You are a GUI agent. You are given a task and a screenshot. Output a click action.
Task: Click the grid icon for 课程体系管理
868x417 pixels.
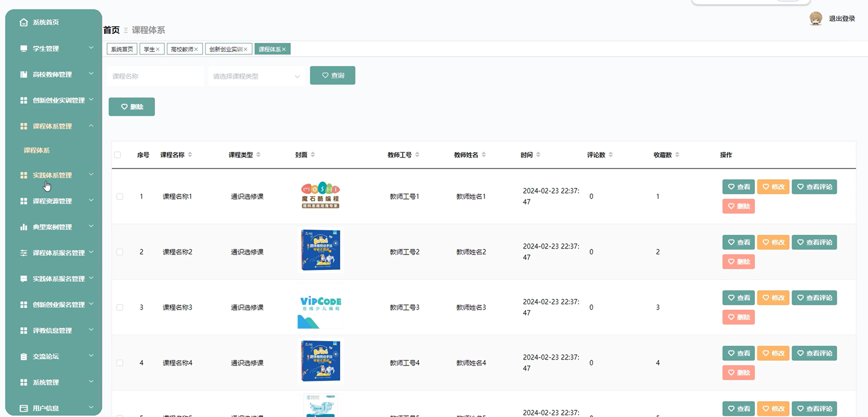[24, 126]
